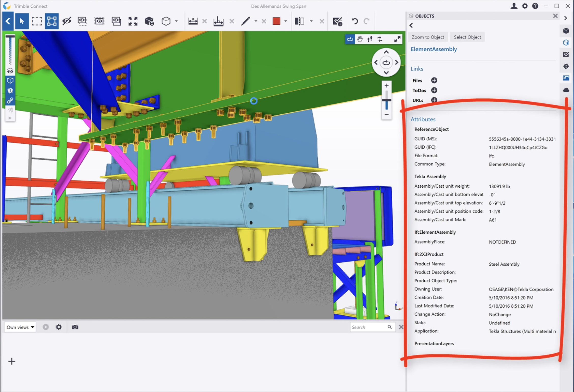Choose the dashed rectangle area select tool
The width and height of the screenshot is (574, 392).
pos(37,21)
